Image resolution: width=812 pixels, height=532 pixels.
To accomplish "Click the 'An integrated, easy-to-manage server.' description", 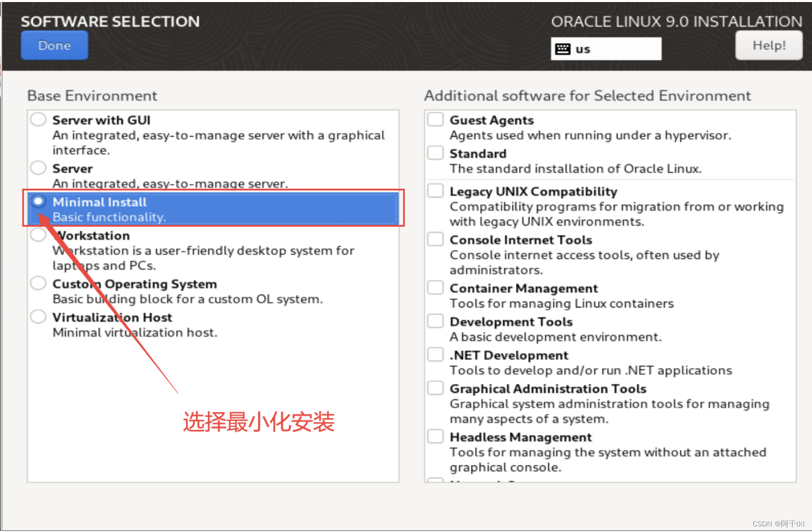I will (170, 184).
